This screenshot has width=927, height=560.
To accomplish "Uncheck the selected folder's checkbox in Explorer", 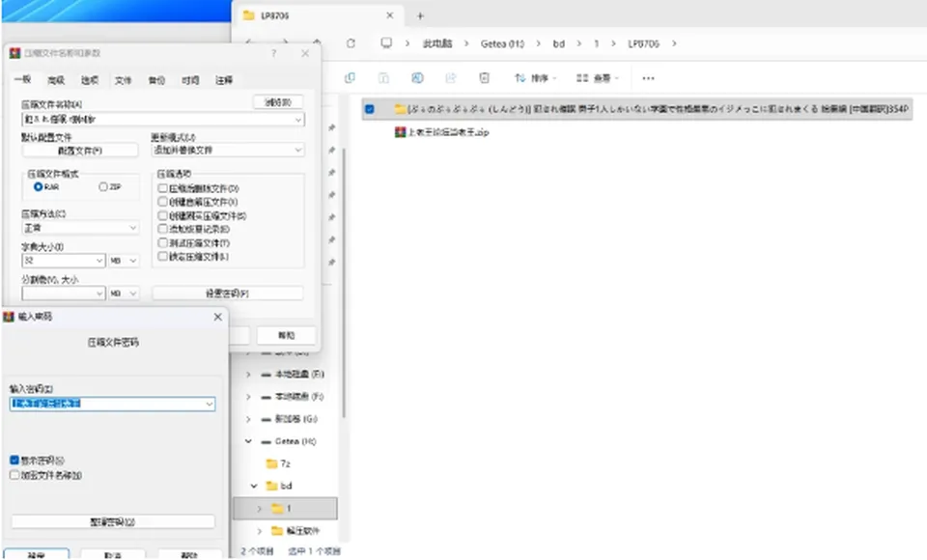I will coord(370,109).
